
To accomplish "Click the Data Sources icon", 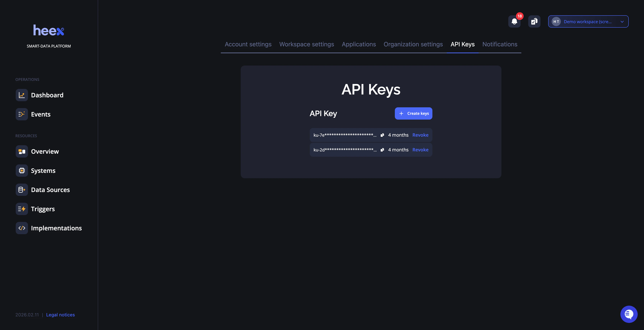I will pos(22,190).
